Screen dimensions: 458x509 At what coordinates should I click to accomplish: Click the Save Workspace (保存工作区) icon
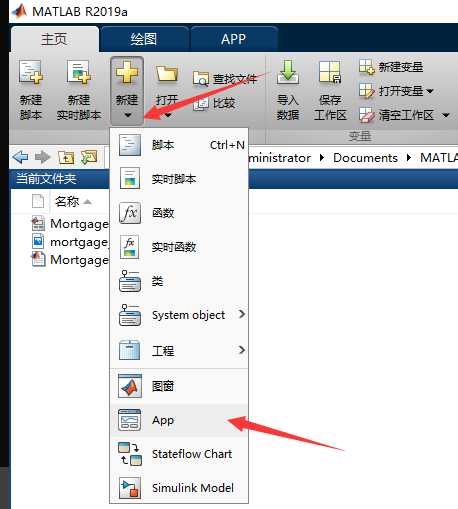(330, 72)
